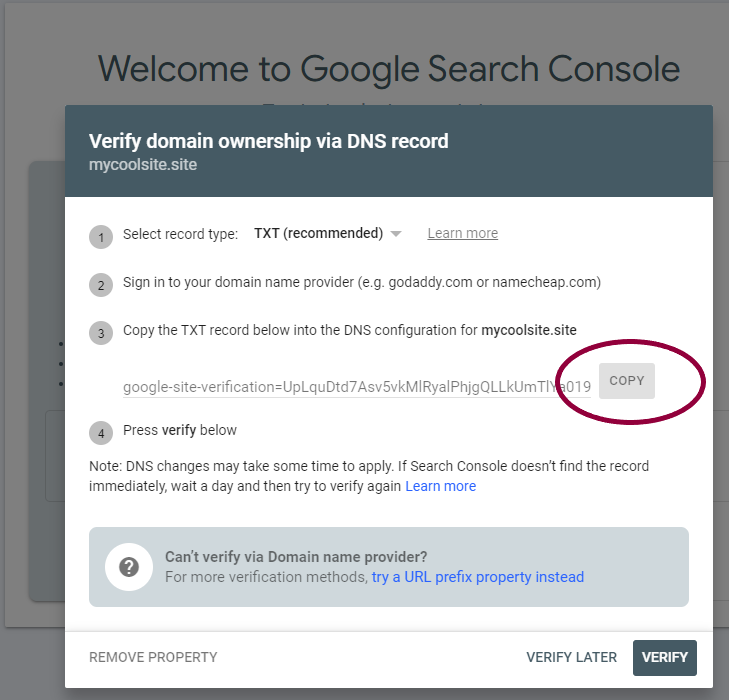Open the TXT (recommended) record type dropdown
729x700 pixels.
[327, 233]
